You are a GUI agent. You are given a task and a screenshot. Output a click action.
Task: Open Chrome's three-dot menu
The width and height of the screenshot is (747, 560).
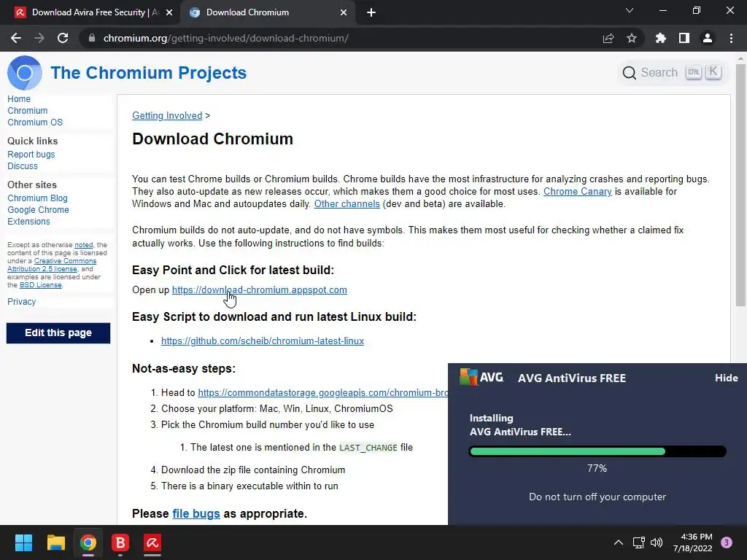731,38
